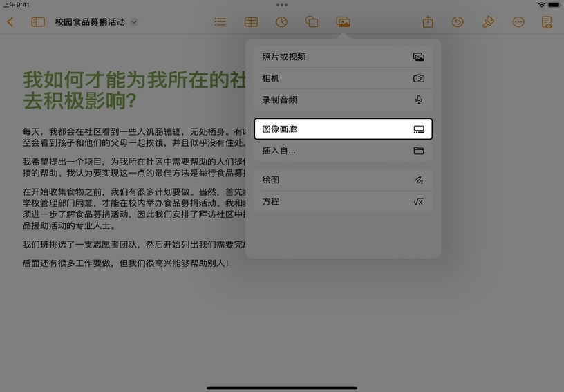Open the Format paintbrush panel
Image resolution: width=564 pixels, height=392 pixels.
point(488,22)
